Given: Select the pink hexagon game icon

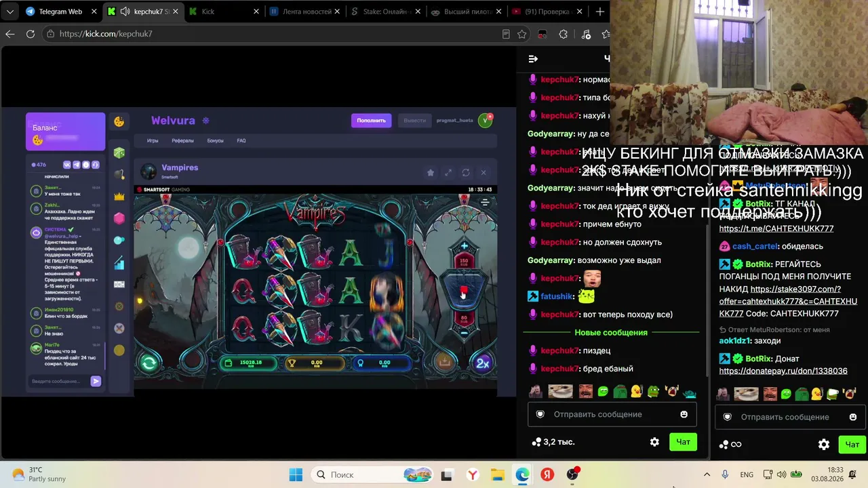Looking at the screenshot, I should tap(119, 218).
